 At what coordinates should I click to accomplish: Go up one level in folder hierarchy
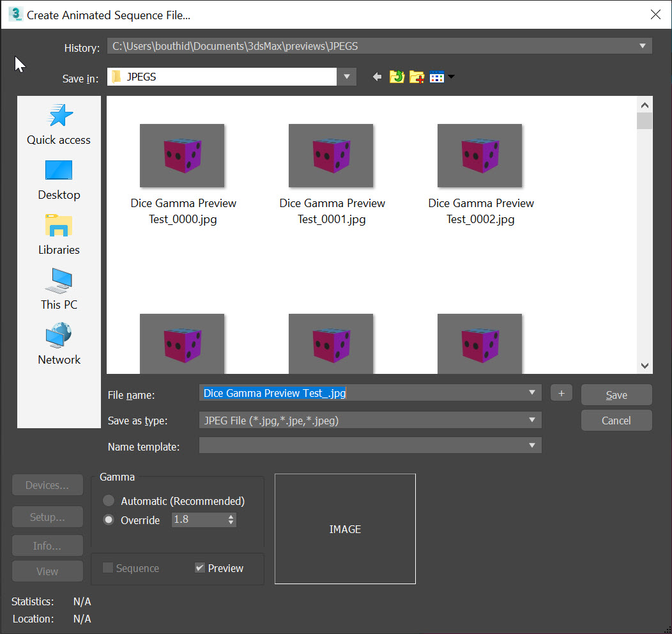point(397,76)
